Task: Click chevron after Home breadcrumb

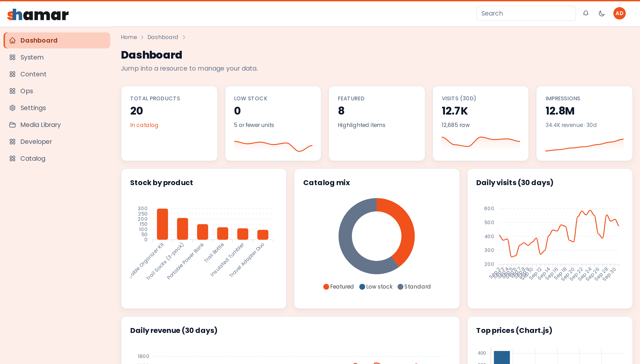Action: pos(142,37)
